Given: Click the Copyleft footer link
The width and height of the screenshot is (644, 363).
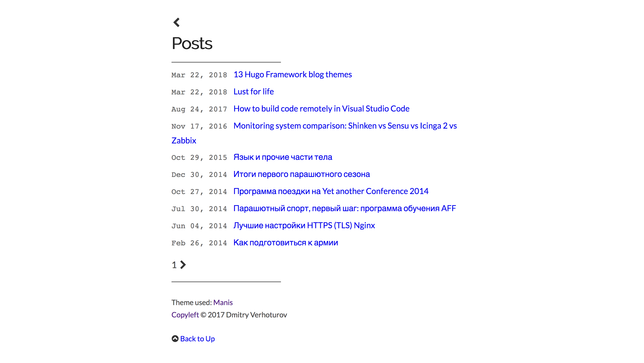Looking at the screenshot, I should [185, 315].
